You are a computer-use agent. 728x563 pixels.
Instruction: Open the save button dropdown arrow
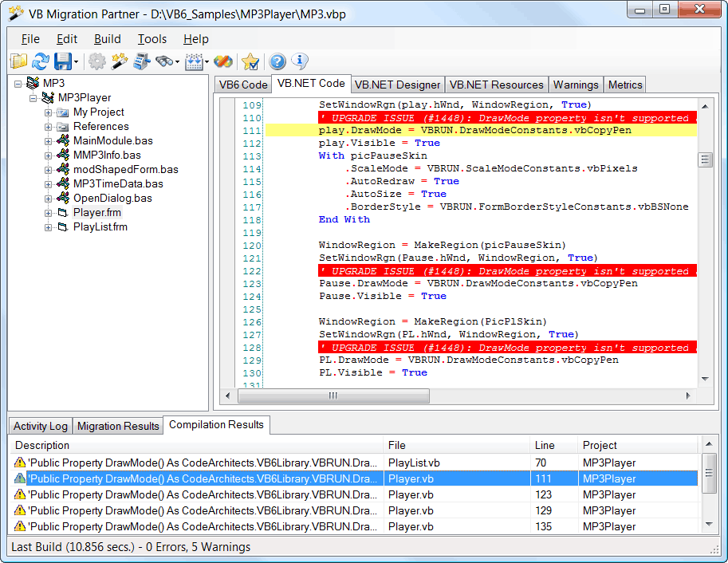(76, 61)
